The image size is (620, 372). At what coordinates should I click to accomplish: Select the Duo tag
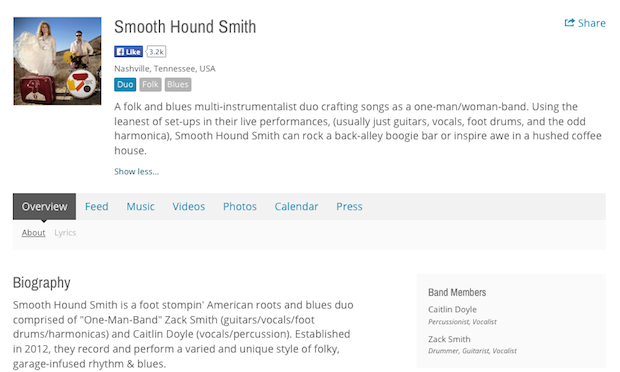(x=125, y=85)
